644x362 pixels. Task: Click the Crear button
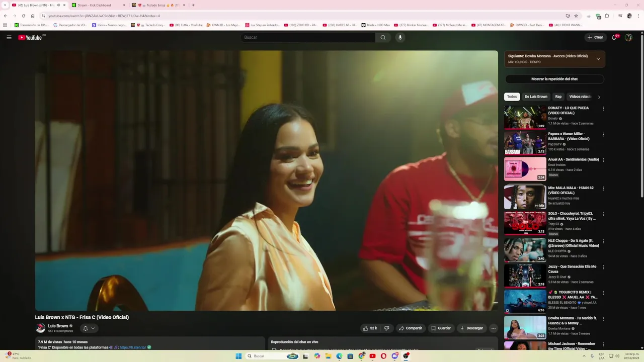(595, 37)
